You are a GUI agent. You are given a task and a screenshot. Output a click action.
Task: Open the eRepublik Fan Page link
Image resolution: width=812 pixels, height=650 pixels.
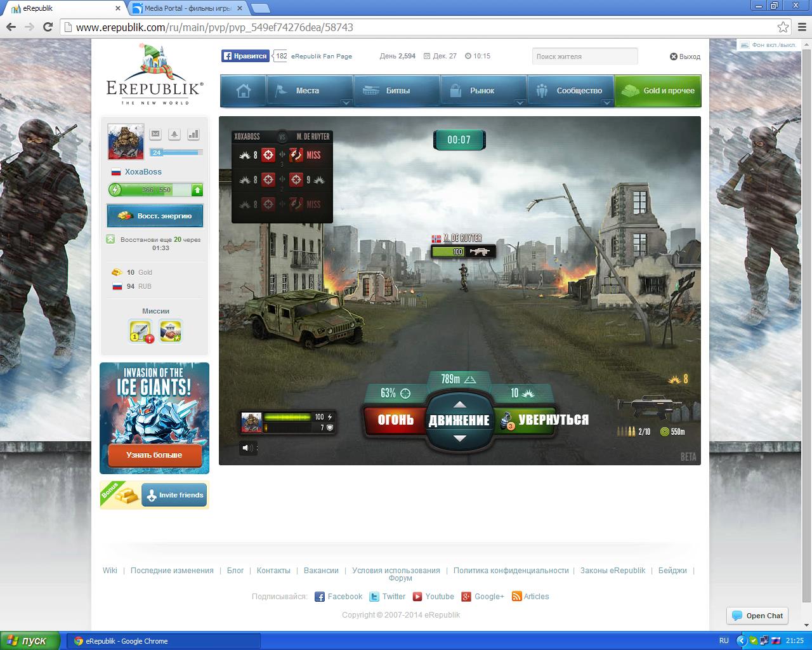coord(322,56)
